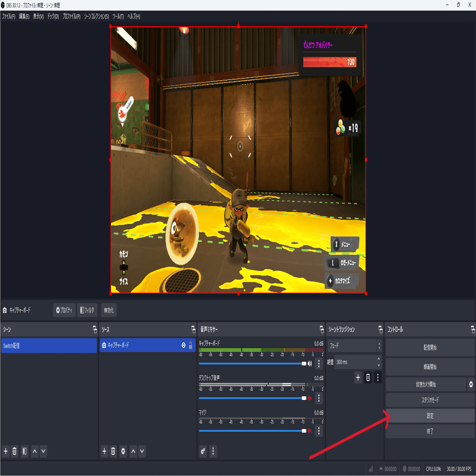Float the コントロール dock with popout icon
This screenshot has height=476, width=476.
tap(473, 329)
